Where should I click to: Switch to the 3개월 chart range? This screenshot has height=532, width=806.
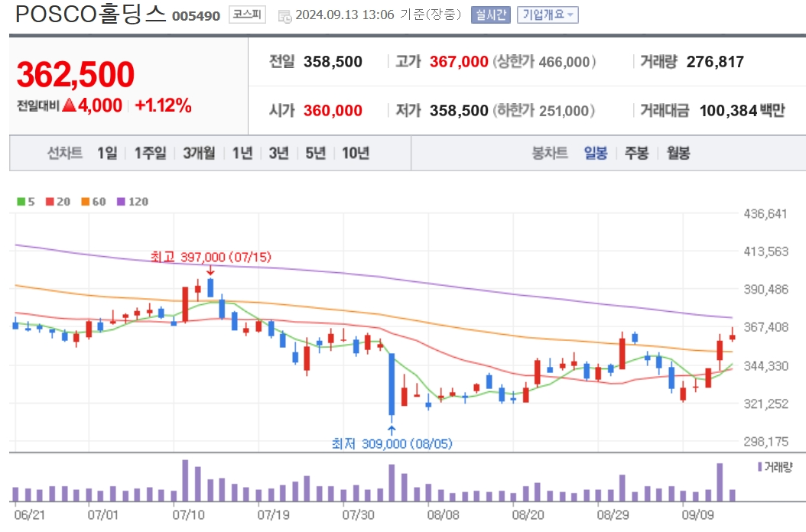199,153
